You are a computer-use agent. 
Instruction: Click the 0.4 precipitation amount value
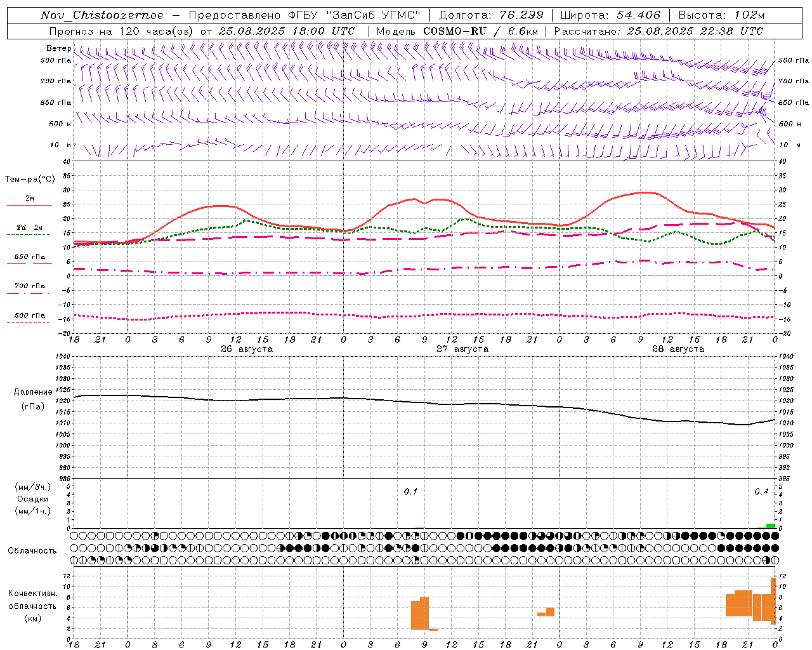tap(762, 492)
